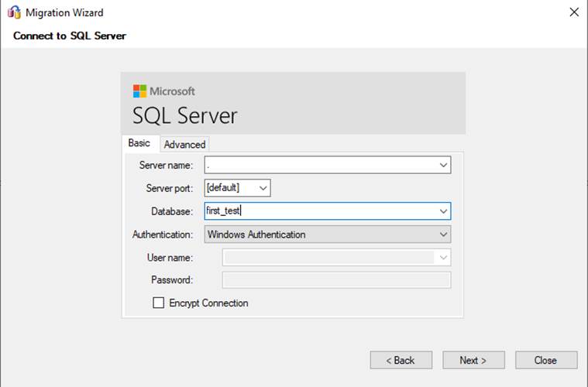
Task: Click the SQL Server banner title
Action: tap(185, 115)
